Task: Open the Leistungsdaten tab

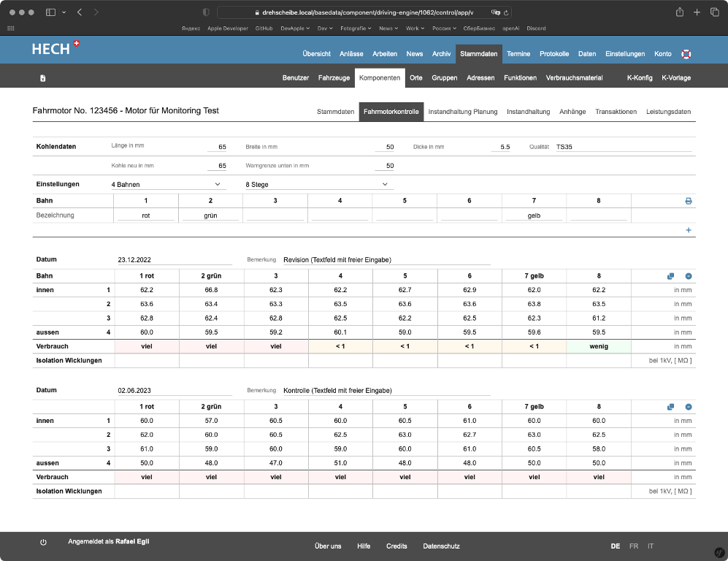Action: click(668, 112)
